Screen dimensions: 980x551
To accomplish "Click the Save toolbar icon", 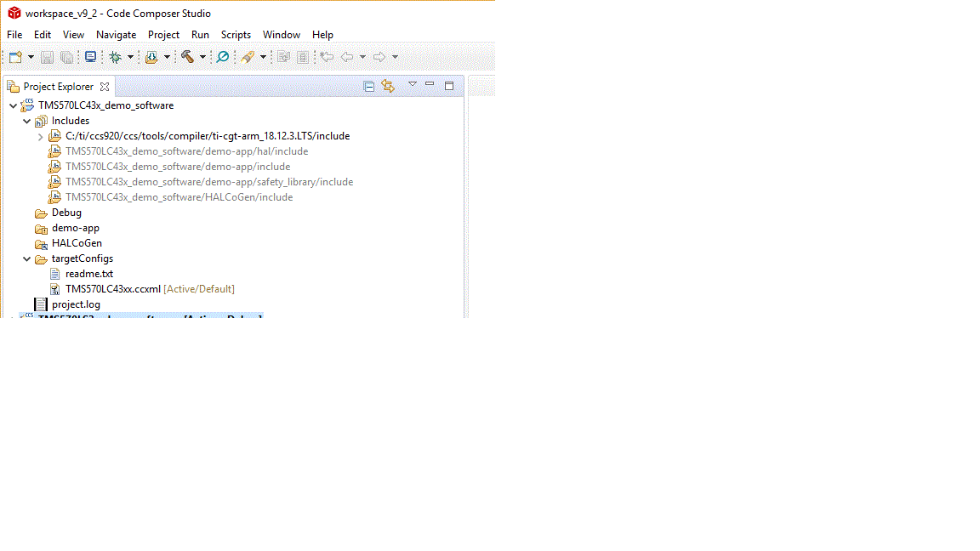I will 47,58.
